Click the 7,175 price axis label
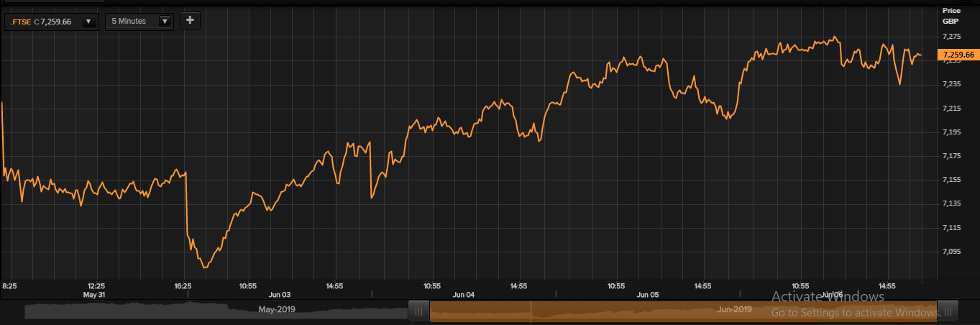Screen dimensions: 980x325 [951, 155]
